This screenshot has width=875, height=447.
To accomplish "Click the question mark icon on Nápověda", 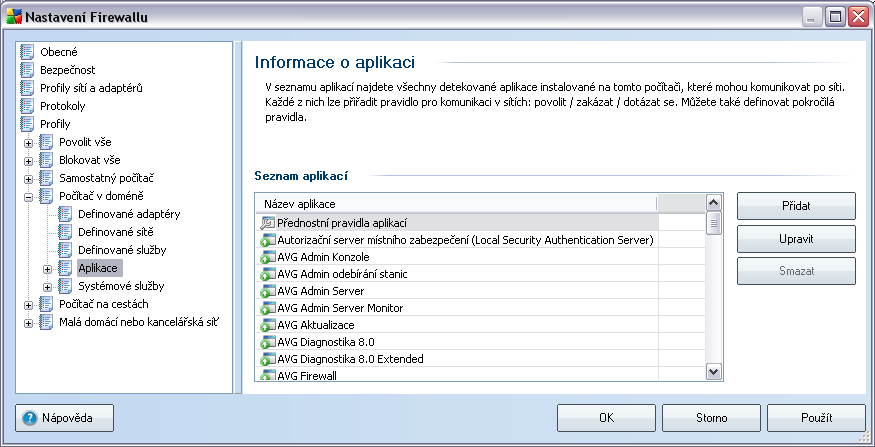I will click(x=30, y=418).
